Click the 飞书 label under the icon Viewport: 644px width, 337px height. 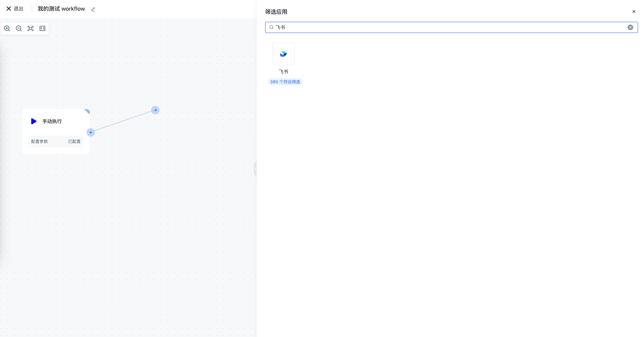click(283, 72)
